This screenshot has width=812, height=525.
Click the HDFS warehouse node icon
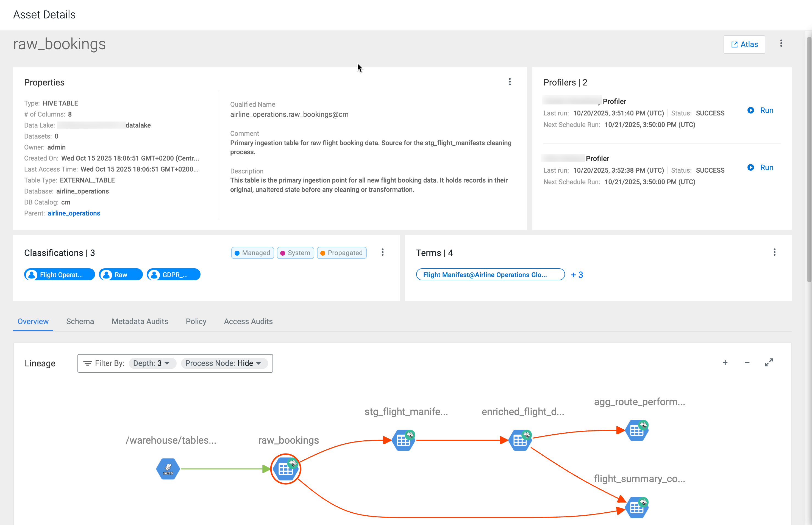168,469
